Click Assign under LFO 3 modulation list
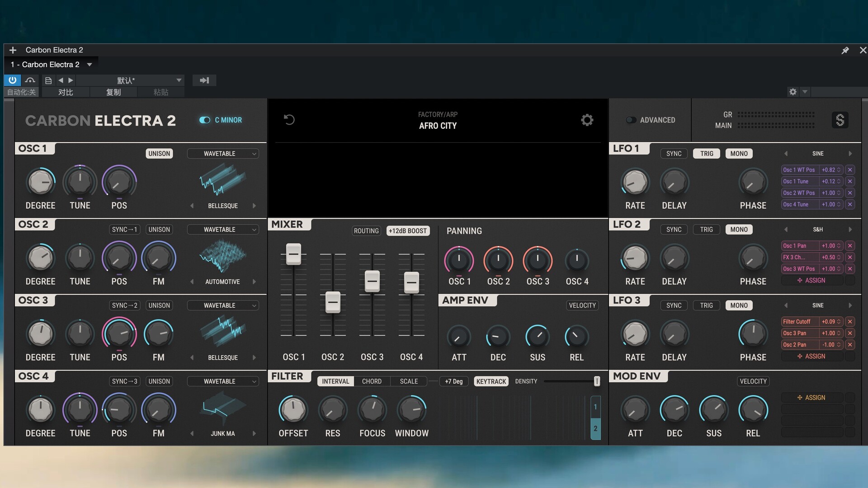 tap(812, 357)
